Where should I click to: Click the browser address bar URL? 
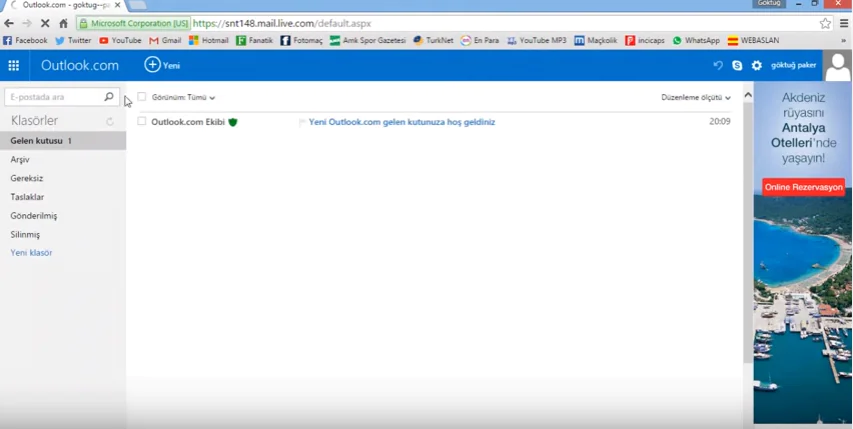[282, 23]
